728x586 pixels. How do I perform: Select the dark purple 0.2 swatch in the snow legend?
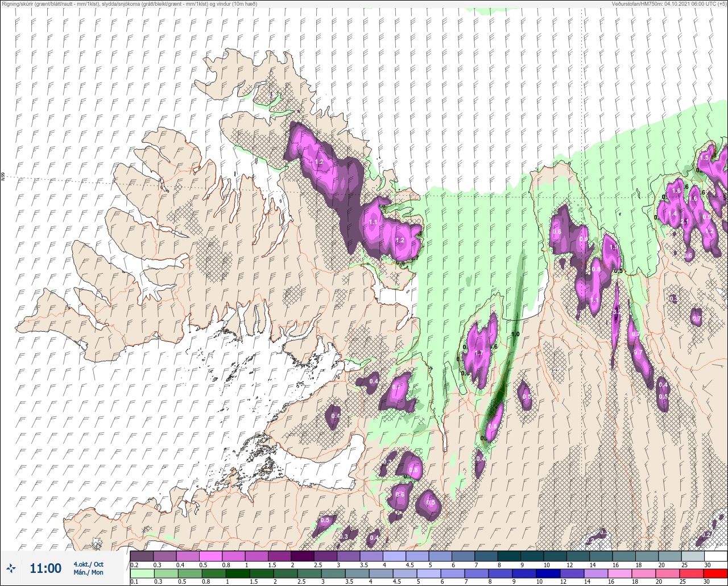click(142, 556)
